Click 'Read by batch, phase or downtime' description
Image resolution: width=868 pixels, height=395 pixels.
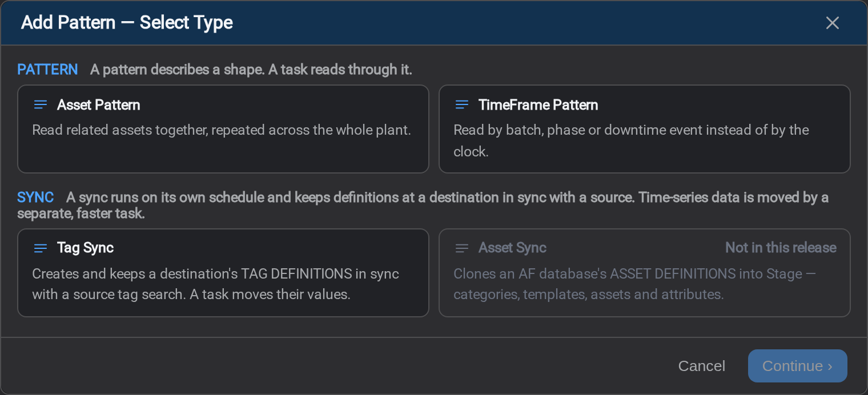631,140
